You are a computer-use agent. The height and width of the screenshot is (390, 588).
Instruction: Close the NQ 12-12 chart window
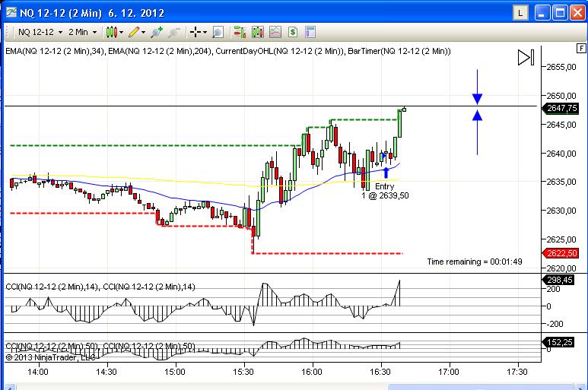[578, 13]
